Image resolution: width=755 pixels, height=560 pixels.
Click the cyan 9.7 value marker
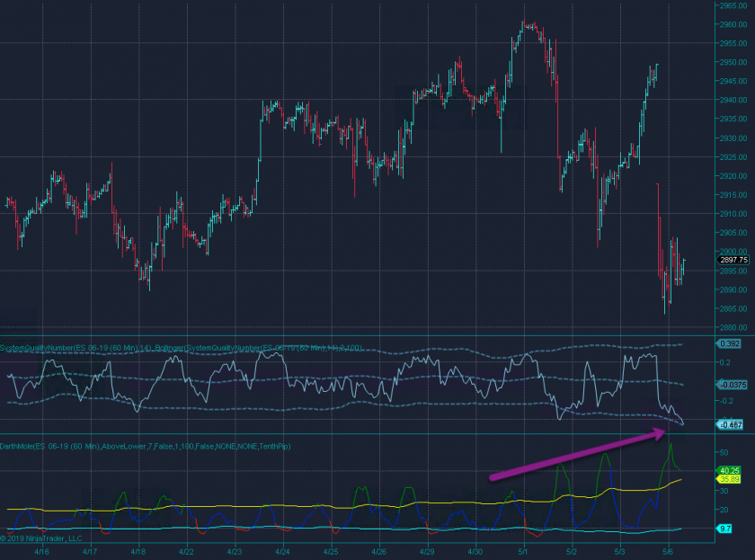724,529
